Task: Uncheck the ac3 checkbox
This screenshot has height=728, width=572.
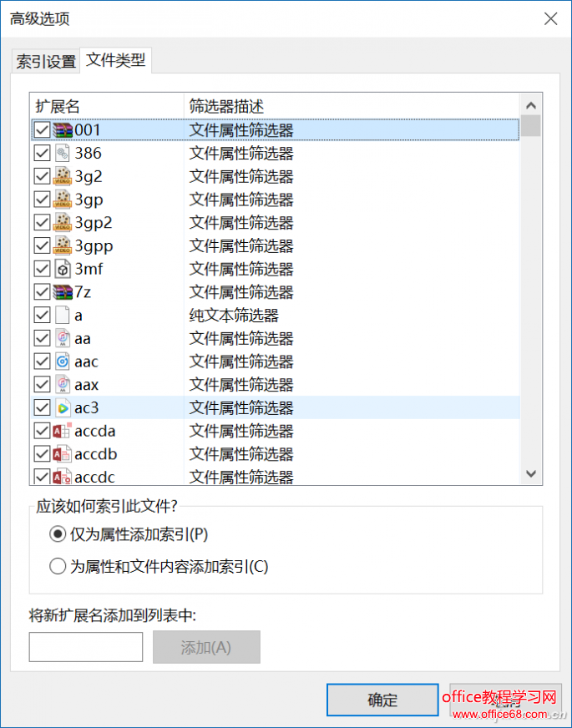Action: click(43, 407)
